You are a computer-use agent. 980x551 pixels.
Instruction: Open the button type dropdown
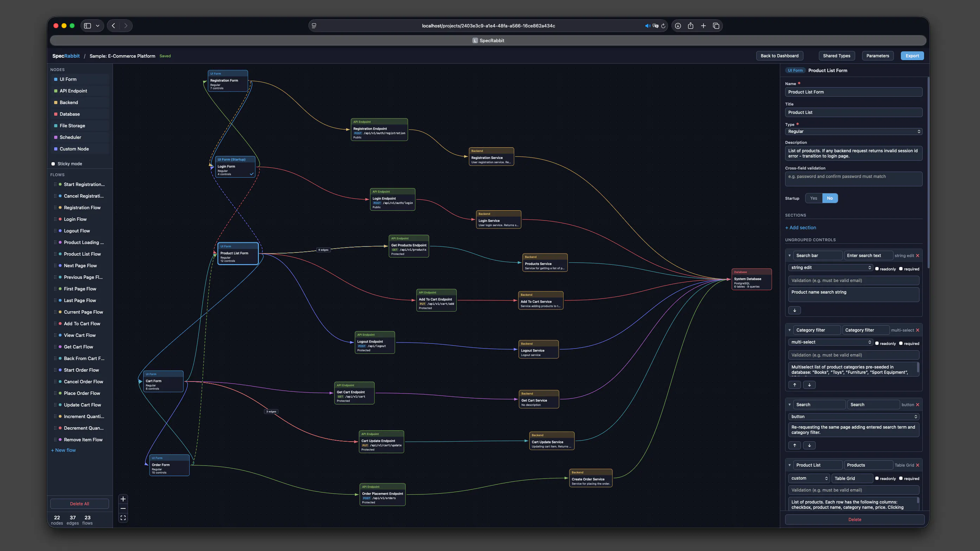coord(854,417)
